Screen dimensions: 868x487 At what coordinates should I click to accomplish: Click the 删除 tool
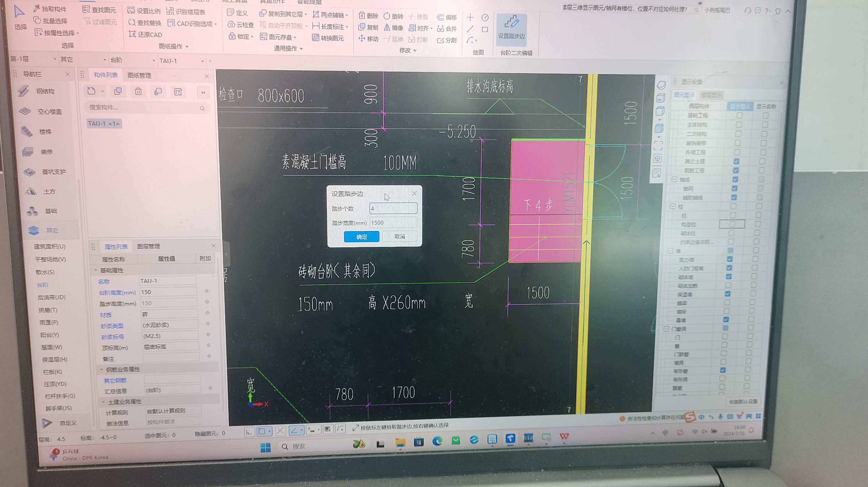click(368, 16)
